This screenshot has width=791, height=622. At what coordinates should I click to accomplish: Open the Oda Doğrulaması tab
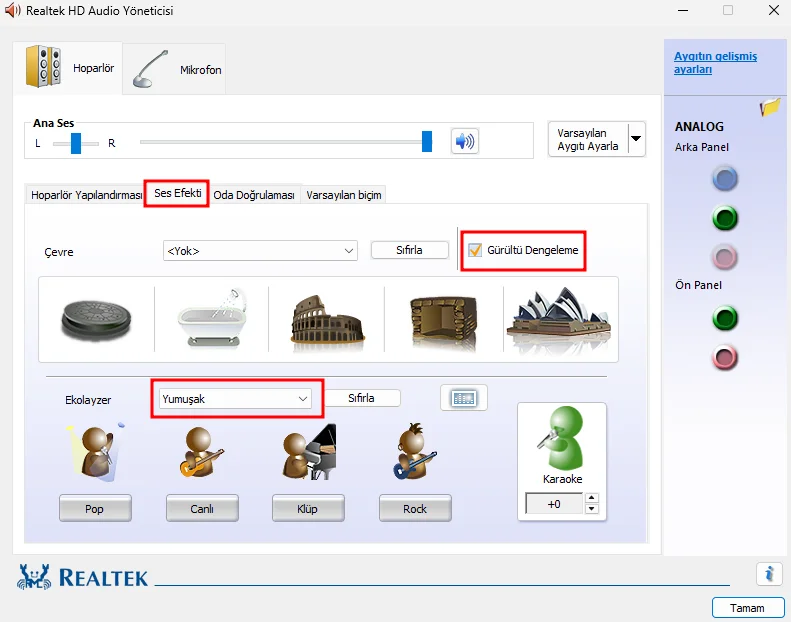tap(254, 195)
